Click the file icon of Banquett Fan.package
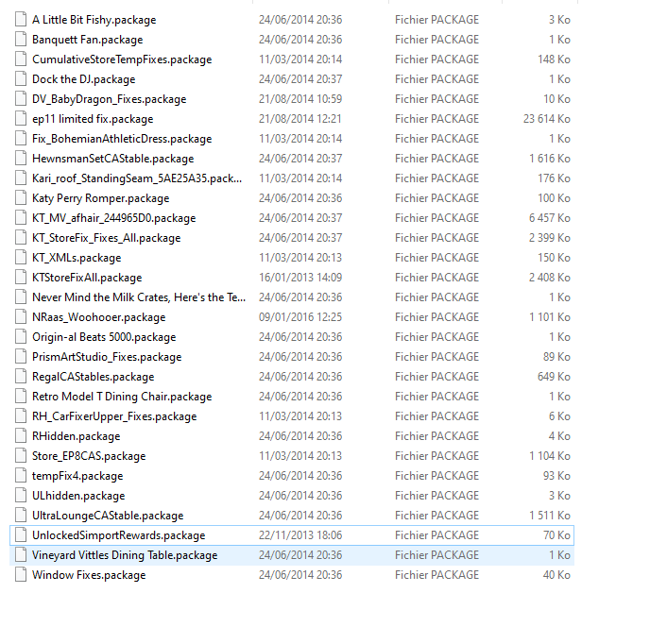The height and width of the screenshot is (644, 650). click(21, 40)
